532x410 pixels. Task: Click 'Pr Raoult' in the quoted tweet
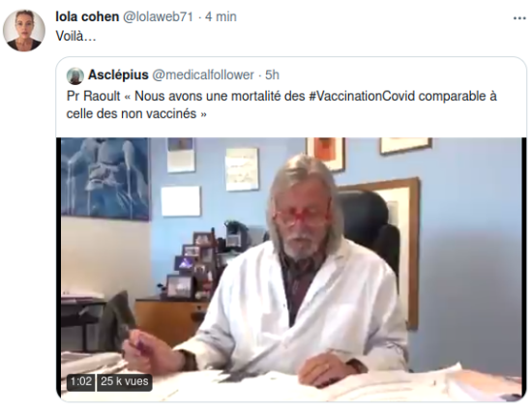point(93,97)
